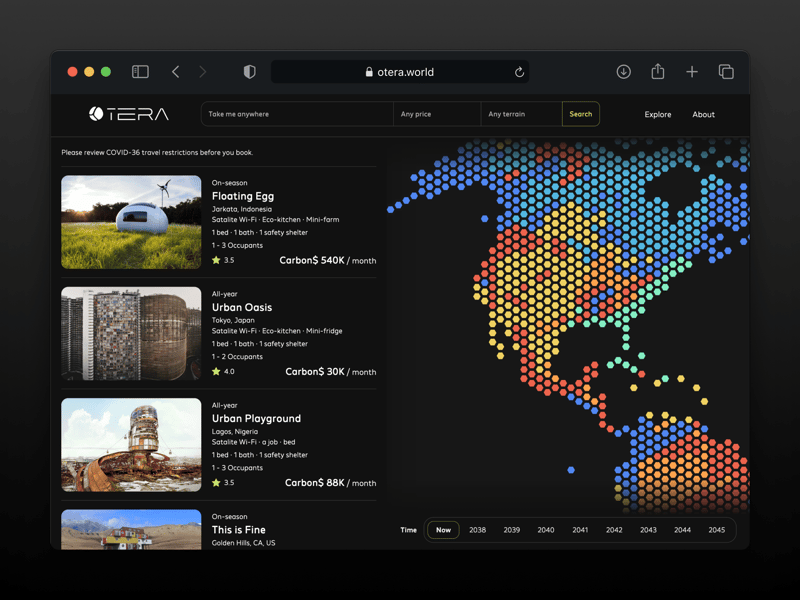Screen dimensions: 800x600
Task: Click the Urban Oasis listing photo
Action: (131, 333)
